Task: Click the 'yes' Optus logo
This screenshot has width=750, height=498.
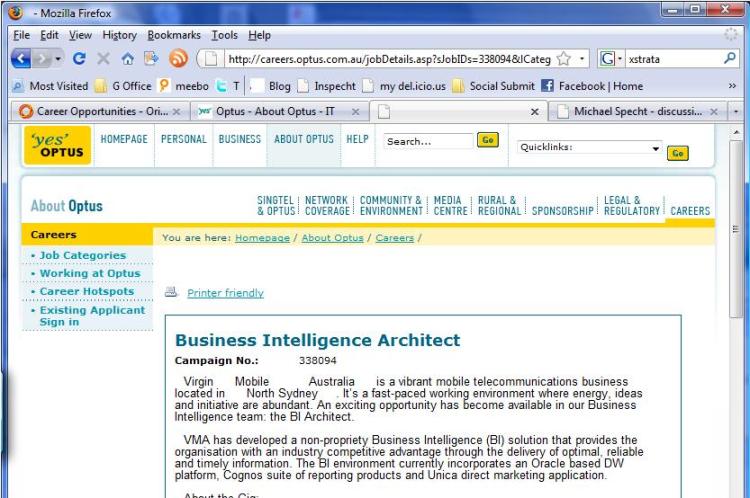Action: click(x=58, y=146)
